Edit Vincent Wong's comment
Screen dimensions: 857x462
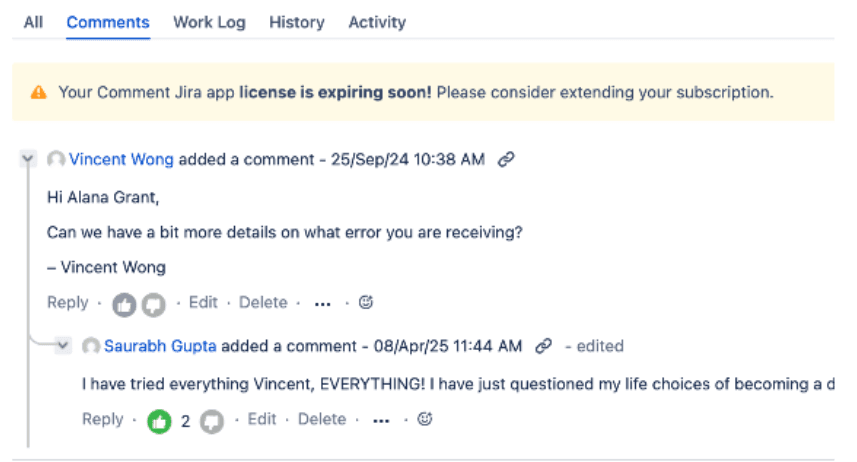(x=203, y=302)
